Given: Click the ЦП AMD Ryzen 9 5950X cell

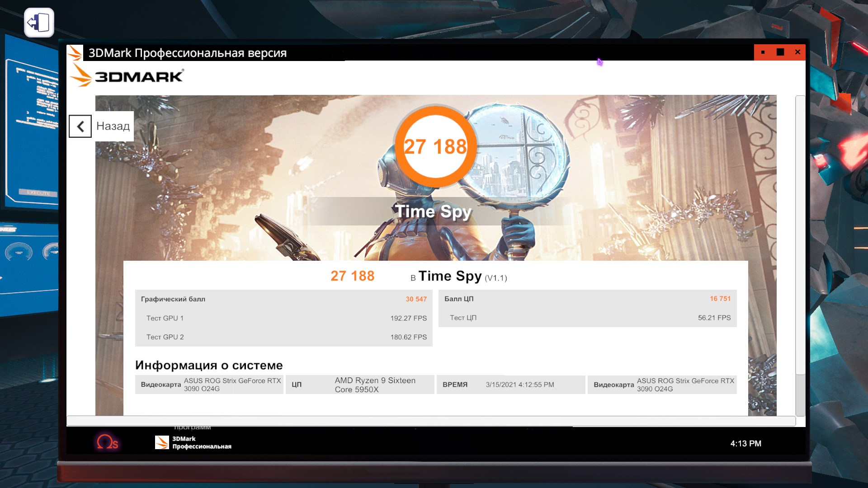Looking at the screenshot, I should [x=360, y=385].
